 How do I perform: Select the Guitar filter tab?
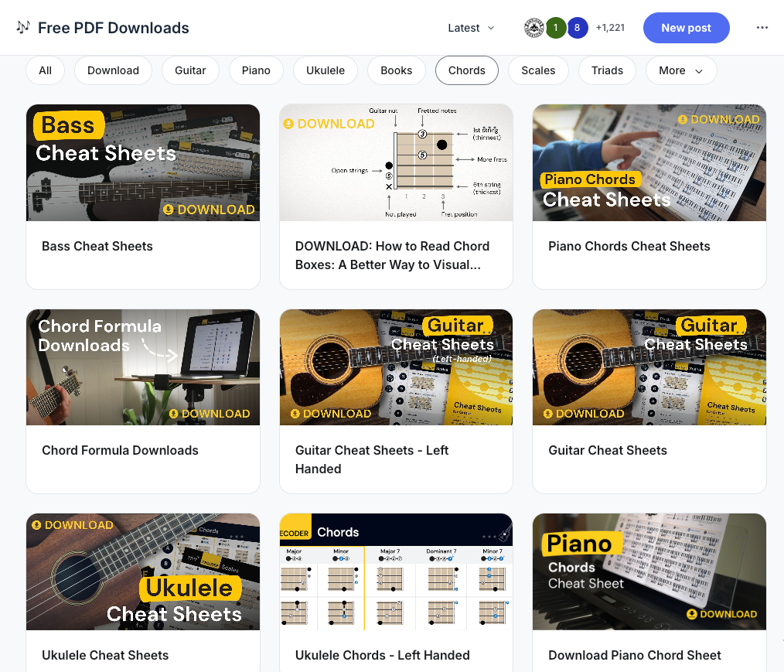pos(190,70)
